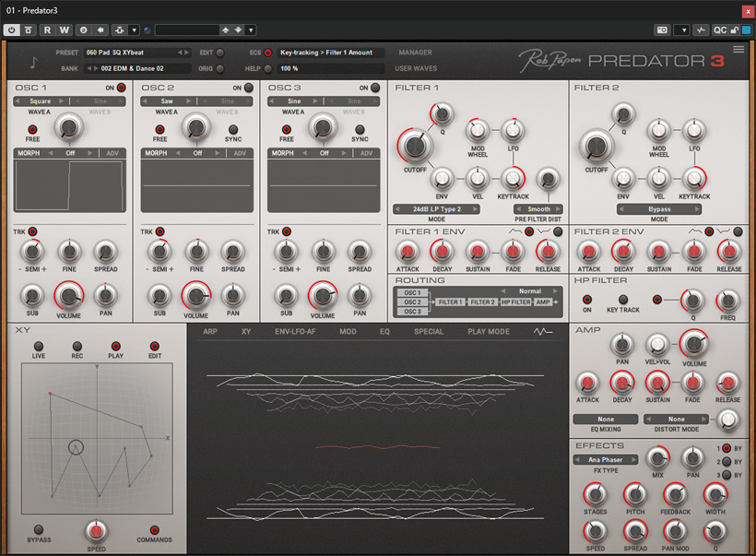756x556 pixels.
Task: Open OSC 1 MORPH Off selector
Action: point(70,153)
